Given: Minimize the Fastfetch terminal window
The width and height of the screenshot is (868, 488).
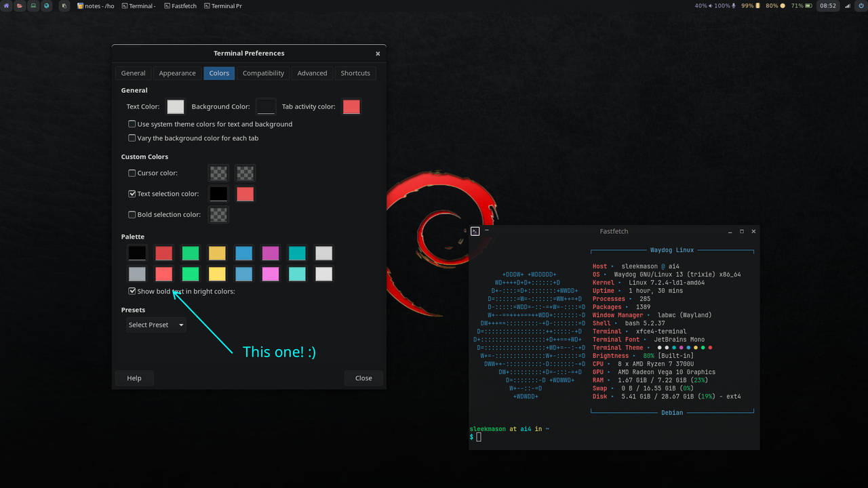Looking at the screenshot, I should 730,231.
